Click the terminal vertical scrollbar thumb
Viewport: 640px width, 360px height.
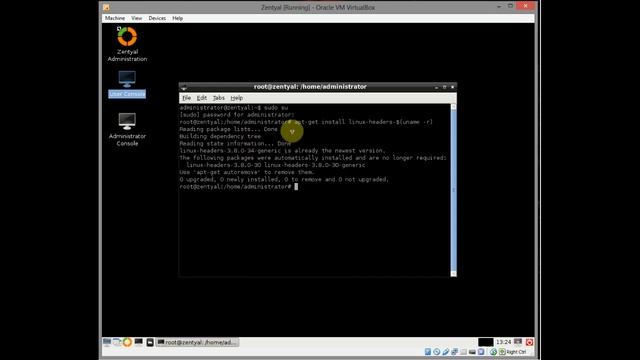(x=453, y=190)
